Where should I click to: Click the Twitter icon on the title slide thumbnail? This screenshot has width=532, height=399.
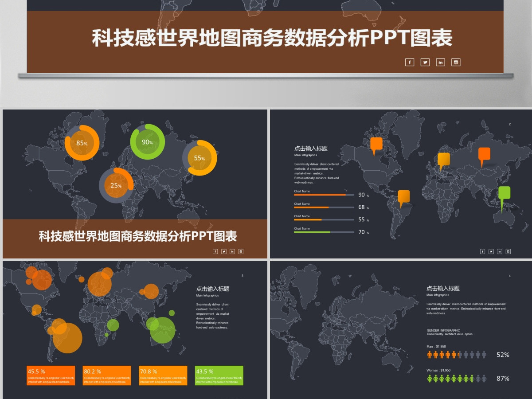pos(224,251)
